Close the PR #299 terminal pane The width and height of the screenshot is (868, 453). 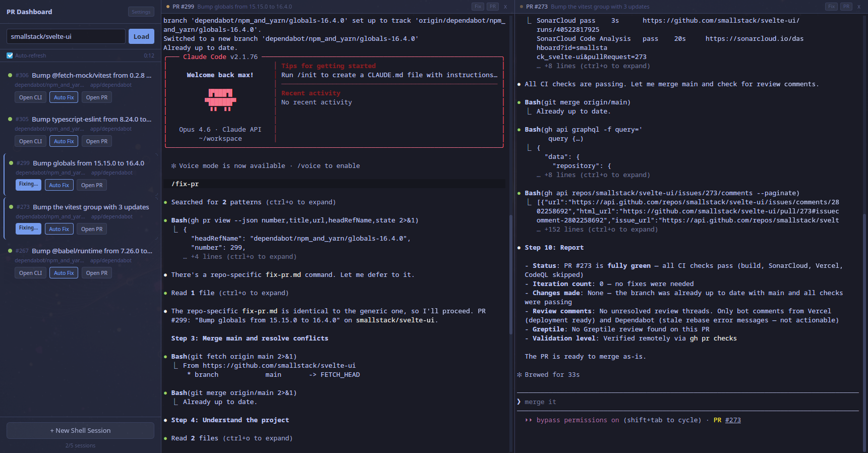tap(505, 7)
